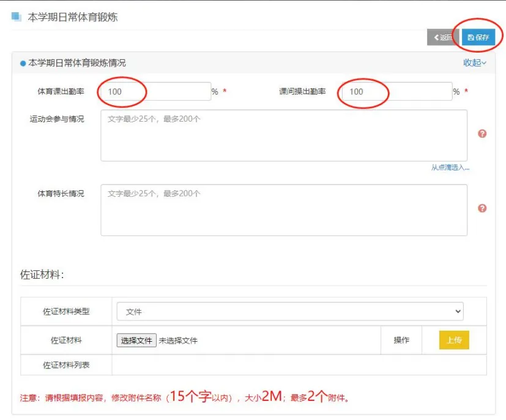Click into the 运动会参与情况 text area
The width and height of the screenshot is (506, 420).
[x=283, y=136]
